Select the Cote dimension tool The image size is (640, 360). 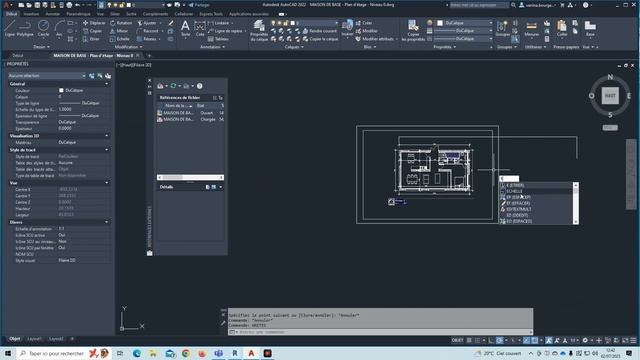click(200, 29)
